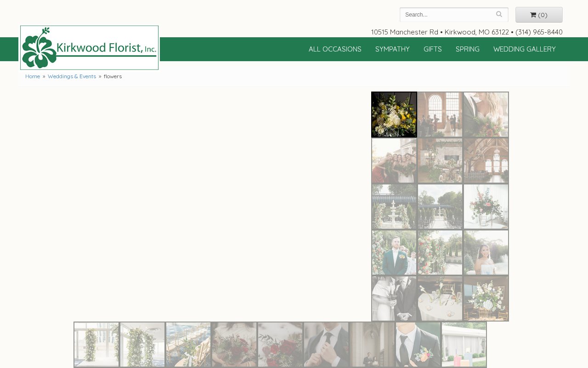Open the All Occasions menu

335,49
